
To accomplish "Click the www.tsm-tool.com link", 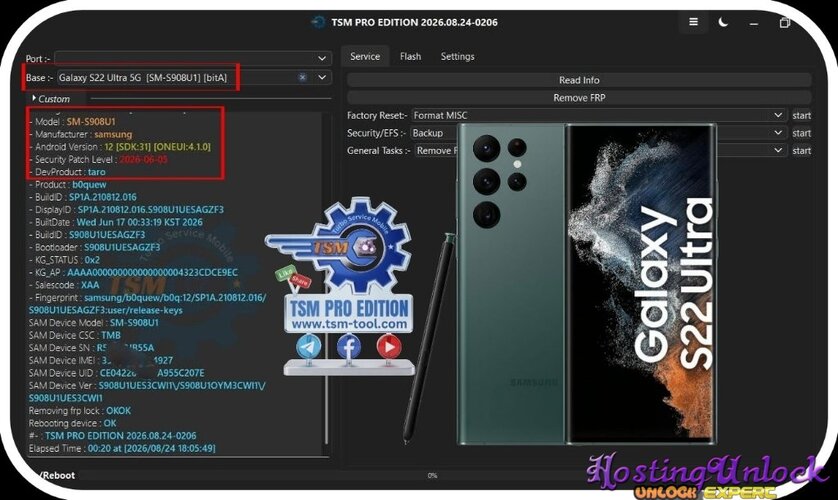I will pyautogui.click(x=349, y=324).
